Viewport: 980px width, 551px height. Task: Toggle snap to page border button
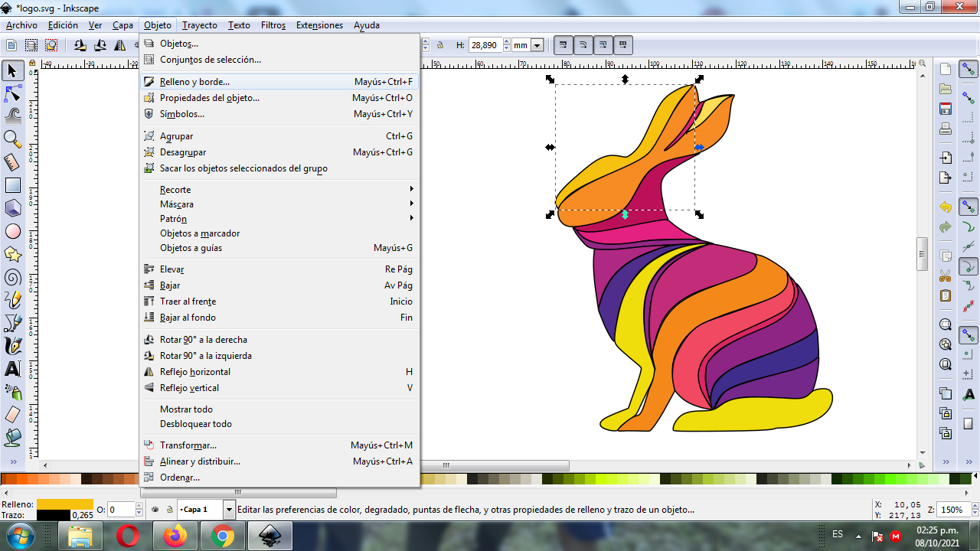pos(969,423)
